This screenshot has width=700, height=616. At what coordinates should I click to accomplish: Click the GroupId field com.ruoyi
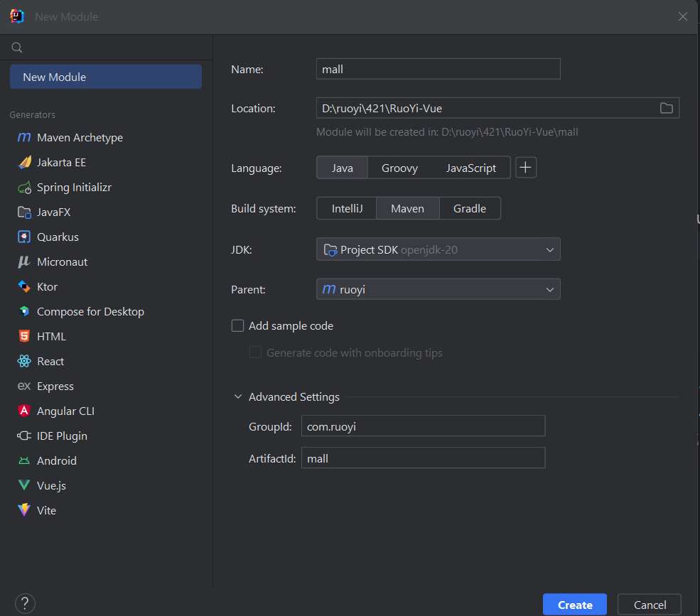(x=424, y=426)
